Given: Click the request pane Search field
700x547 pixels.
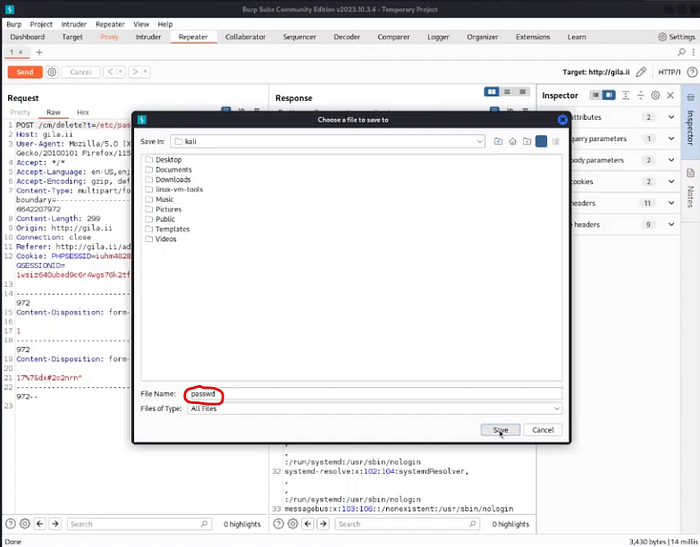Looking at the screenshot, I should [139, 524].
